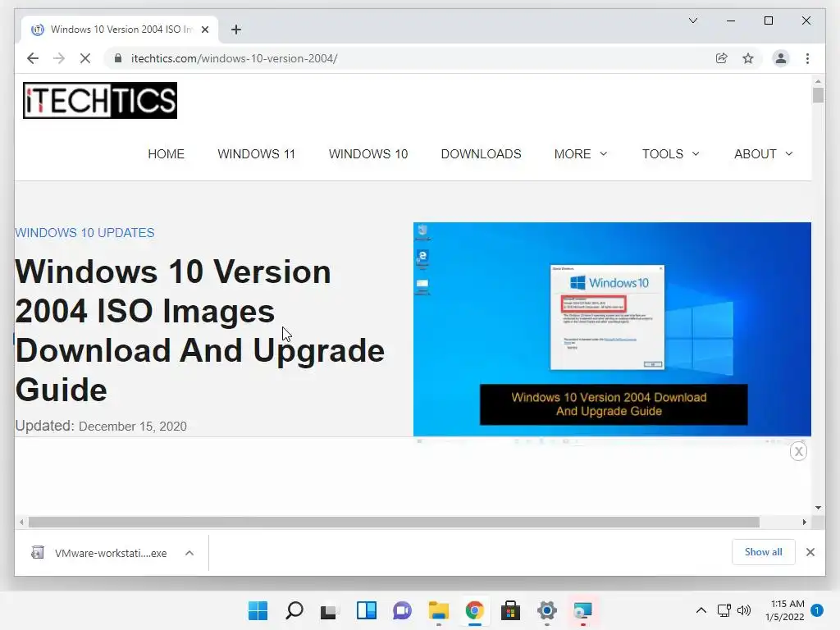The width and height of the screenshot is (840, 630).
Task: Open Task View on the taskbar
Action: (x=330, y=610)
